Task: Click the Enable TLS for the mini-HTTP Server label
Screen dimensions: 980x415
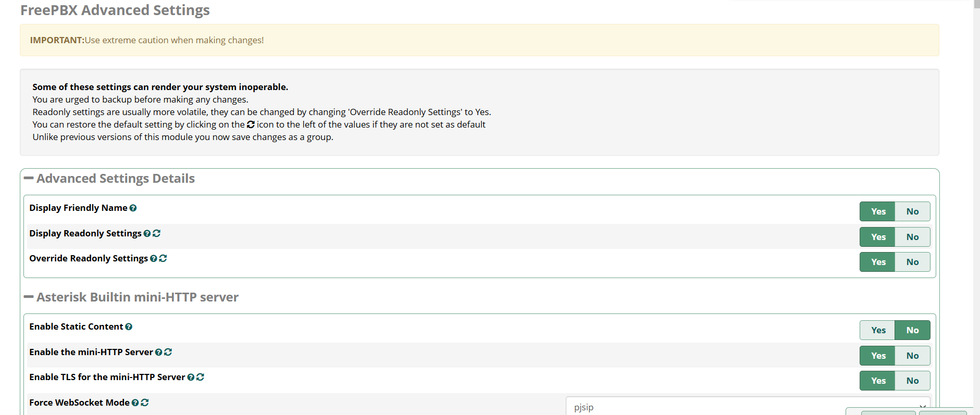Action: pyautogui.click(x=107, y=377)
